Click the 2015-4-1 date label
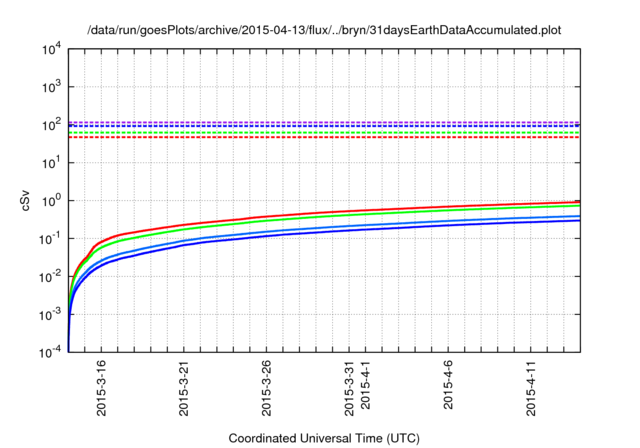 [x=365, y=384]
